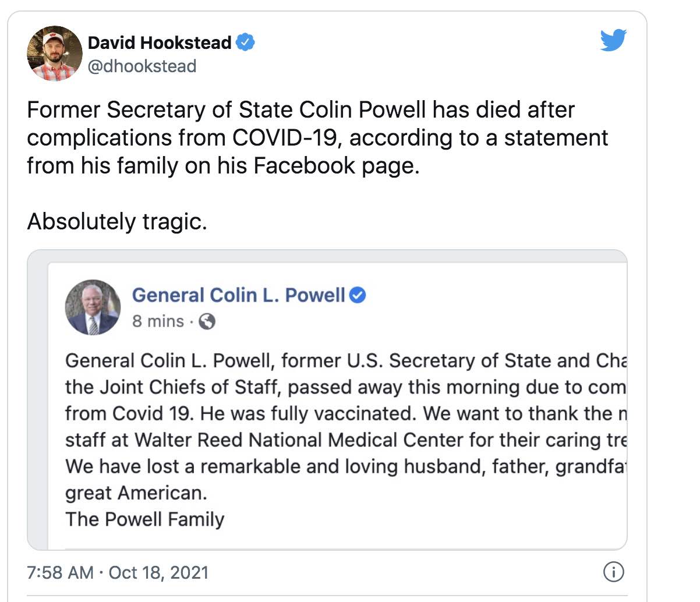
Task: Click the @dhookstead handle
Action: tap(142, 66)
